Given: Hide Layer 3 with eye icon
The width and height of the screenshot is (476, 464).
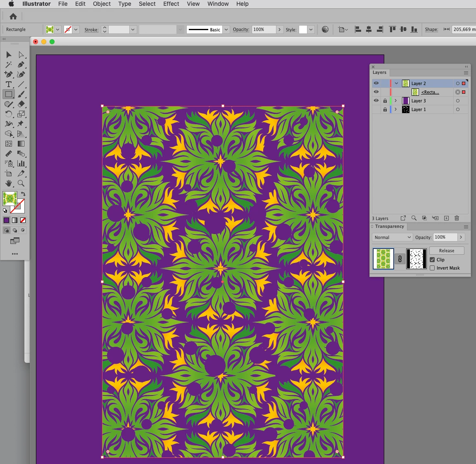Looking at the screenshot, I should point(376,101).
